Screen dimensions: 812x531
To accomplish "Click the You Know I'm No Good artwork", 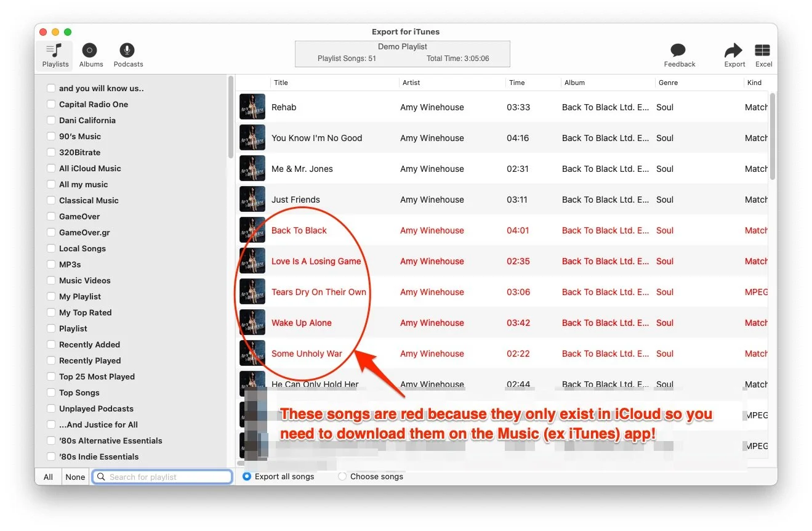I will 252,138.
